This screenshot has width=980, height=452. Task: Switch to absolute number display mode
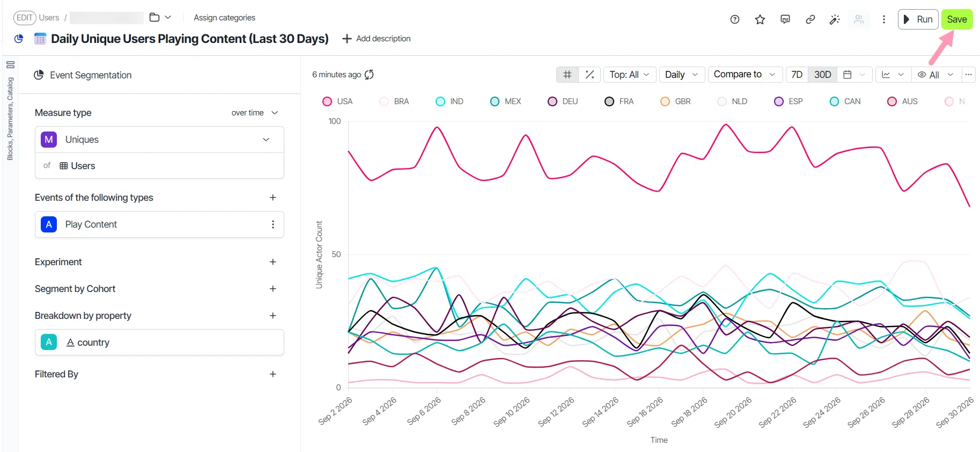coord(568,75)
